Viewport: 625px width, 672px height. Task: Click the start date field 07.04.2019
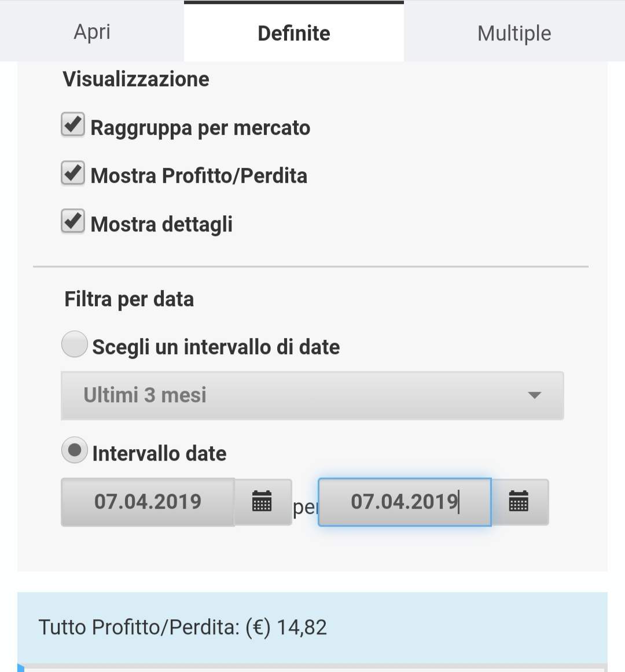coord(148,501)
